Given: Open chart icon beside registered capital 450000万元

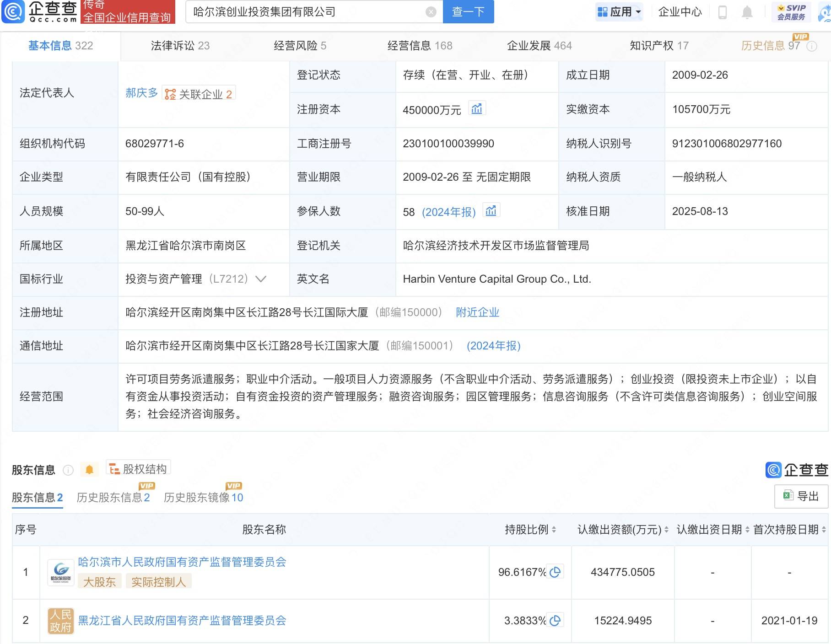Looking at the screenshot, I should pyautogui.click(x=477, y=109).
